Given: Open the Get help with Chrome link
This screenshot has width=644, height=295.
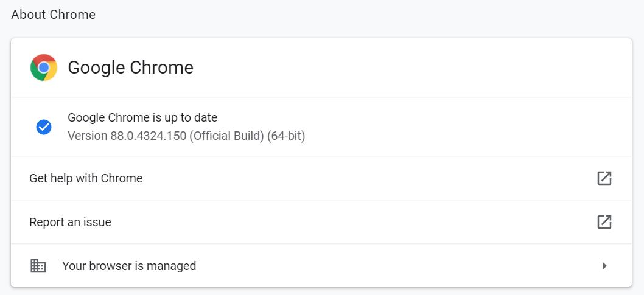Looking at the screenshot, I should point(86,178).
